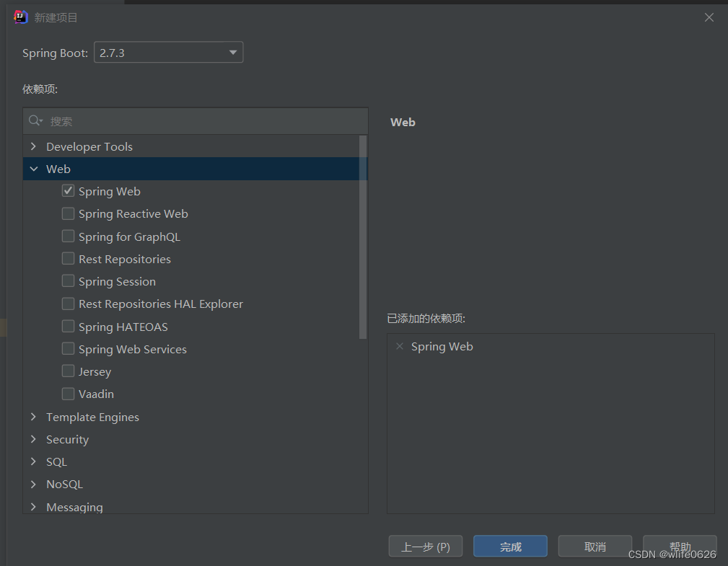Close the new project dialog
Screen dimensions: 728x566
point(709,17)
